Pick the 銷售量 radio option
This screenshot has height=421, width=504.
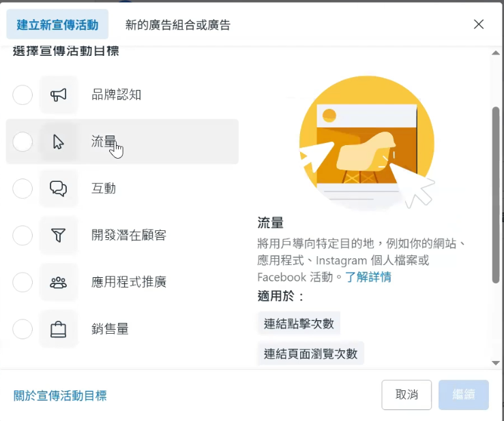tap(23, 329)
